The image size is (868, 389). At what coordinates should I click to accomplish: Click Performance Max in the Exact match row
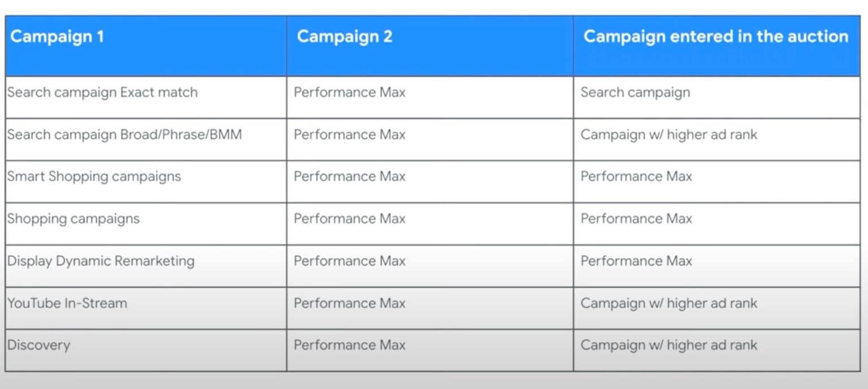349,93
